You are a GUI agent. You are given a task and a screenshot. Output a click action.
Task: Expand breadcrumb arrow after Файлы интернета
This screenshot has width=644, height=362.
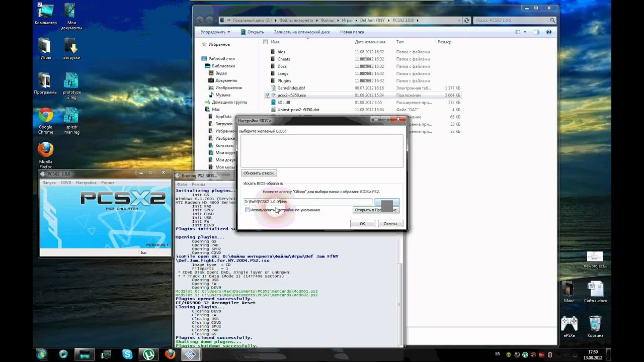click(317, 20)
